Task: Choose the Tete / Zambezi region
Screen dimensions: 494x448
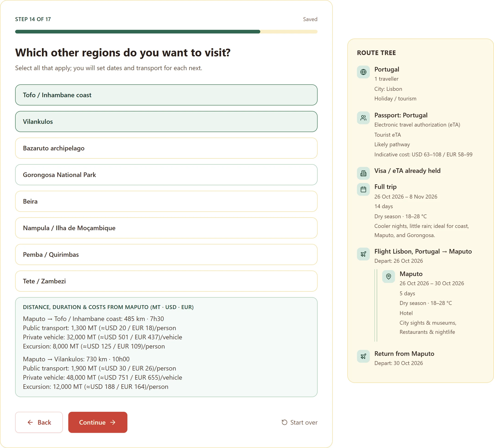Action: tap(166, 281)
